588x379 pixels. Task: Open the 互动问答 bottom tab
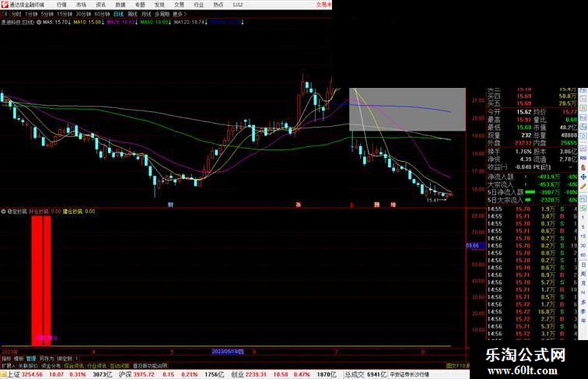point(119,365)
